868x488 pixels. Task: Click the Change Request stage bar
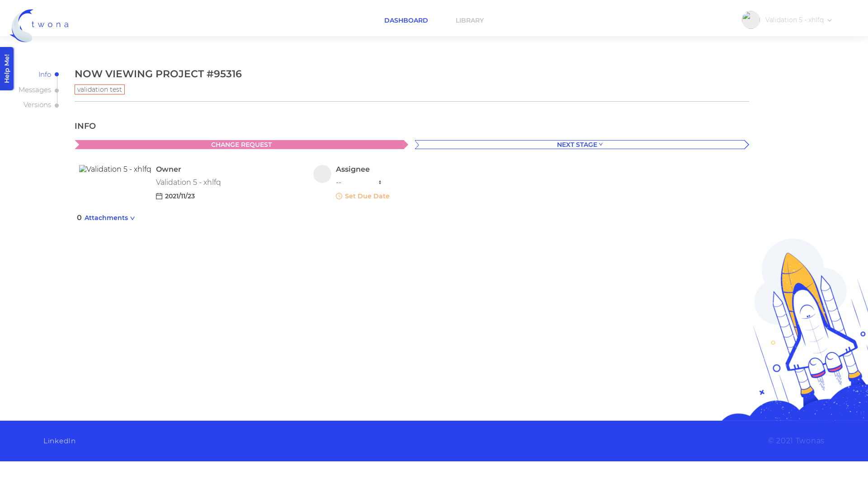pyautogui.click(x=241, y=145)
